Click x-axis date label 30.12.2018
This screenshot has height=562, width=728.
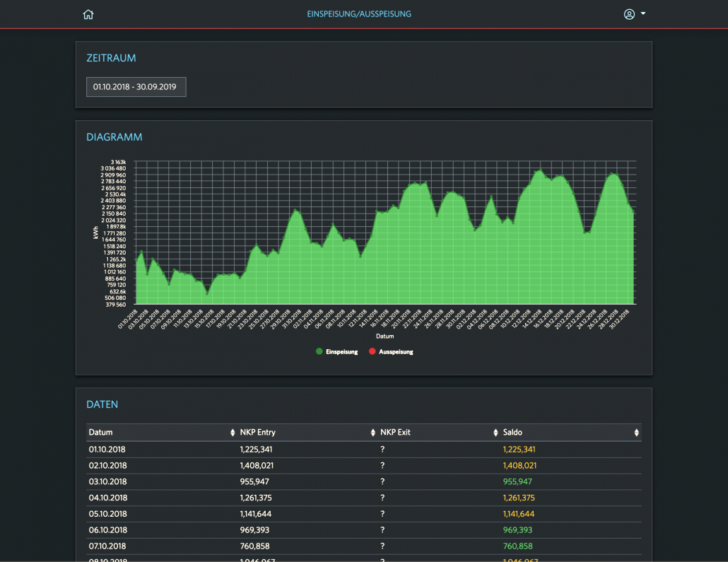619,319
